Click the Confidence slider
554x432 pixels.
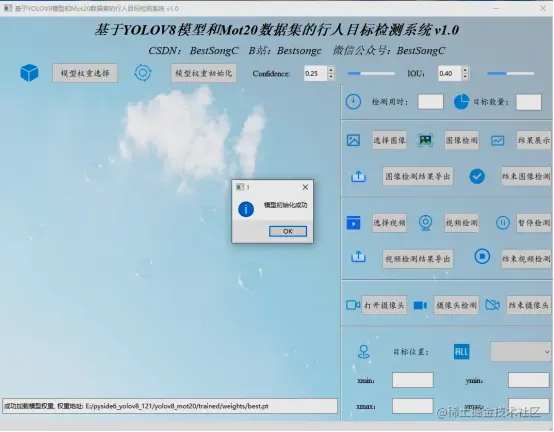coord(371,73)
